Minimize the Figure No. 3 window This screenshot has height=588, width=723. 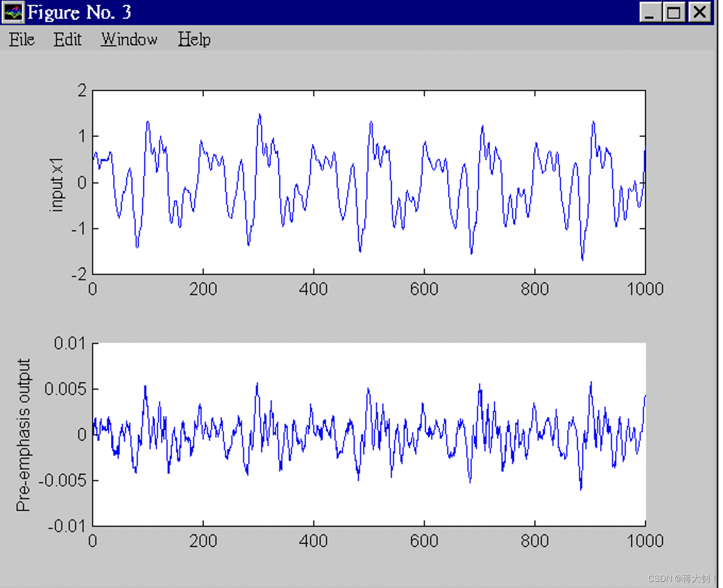click(650, 12)
